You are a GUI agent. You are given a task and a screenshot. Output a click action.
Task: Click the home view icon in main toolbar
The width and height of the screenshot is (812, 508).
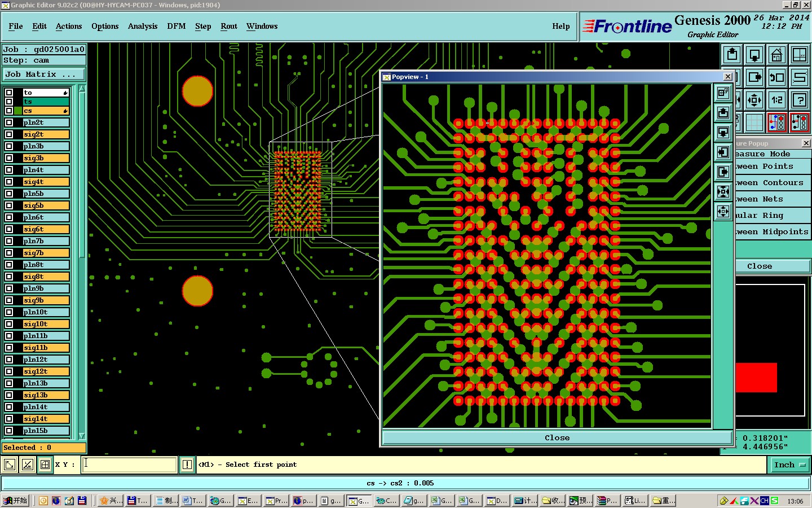777,55
